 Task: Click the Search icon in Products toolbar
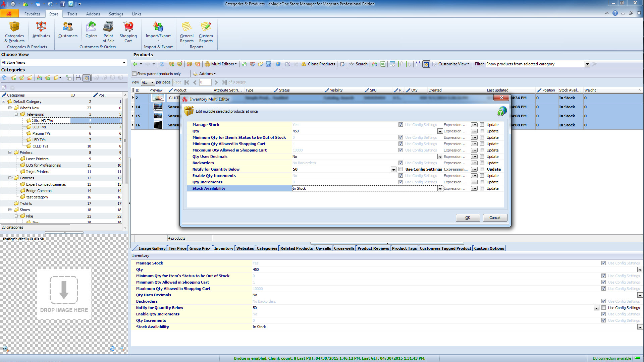358,64
